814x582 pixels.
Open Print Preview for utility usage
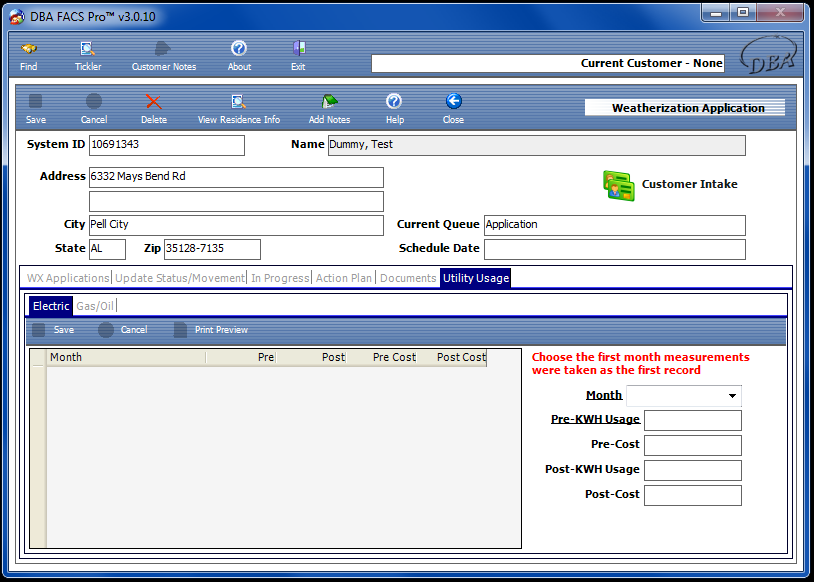[210, 330]
